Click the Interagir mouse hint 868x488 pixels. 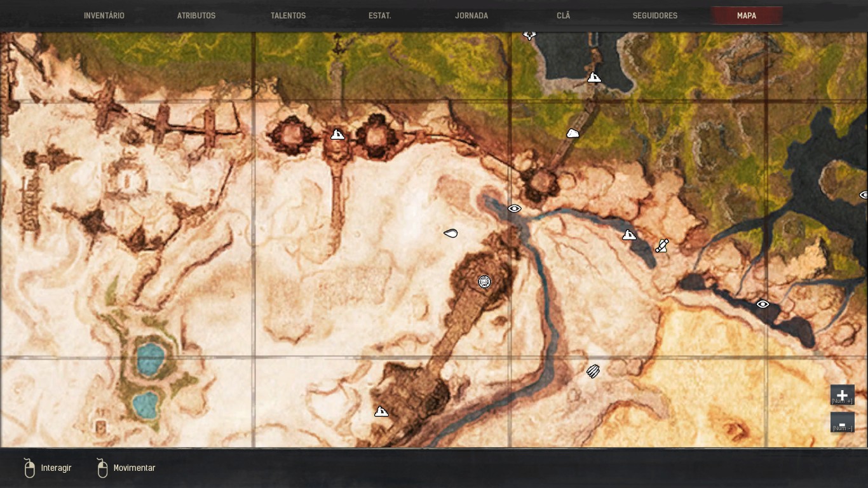pyautogui.click(x=48, y=468)
